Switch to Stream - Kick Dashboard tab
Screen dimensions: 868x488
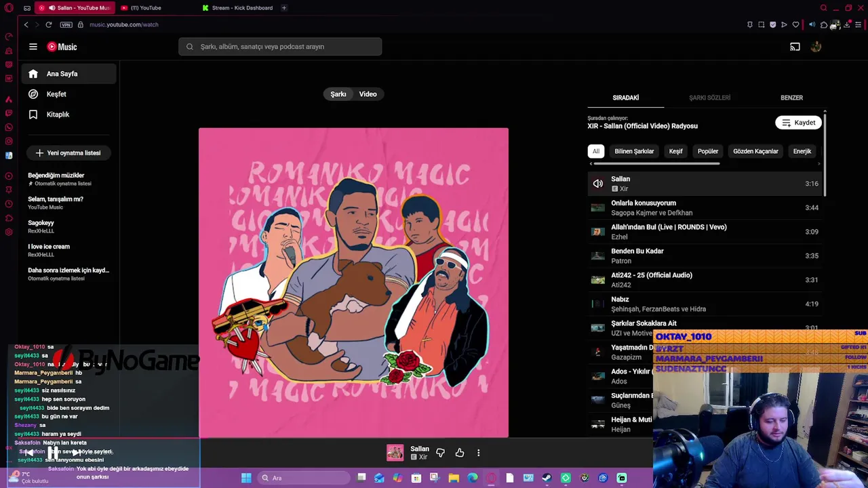pos(237,8)
